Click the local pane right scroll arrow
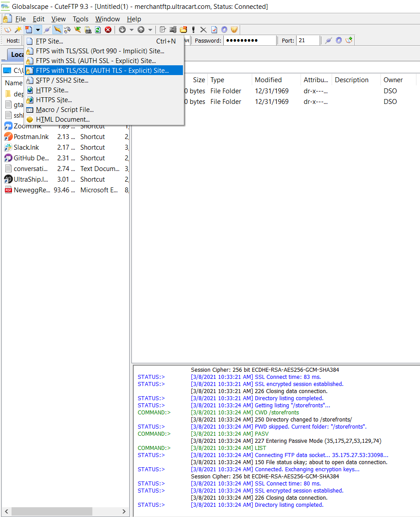 tap(124, 511)
